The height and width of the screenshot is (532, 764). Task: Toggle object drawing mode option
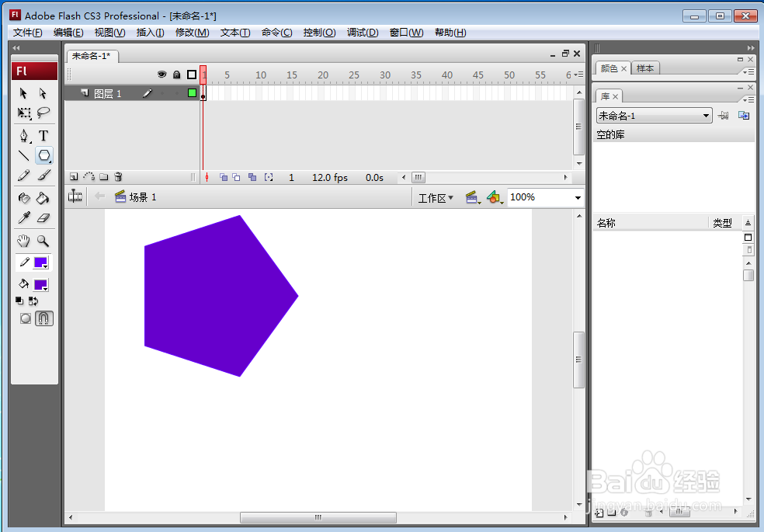[x=26, y=318]
